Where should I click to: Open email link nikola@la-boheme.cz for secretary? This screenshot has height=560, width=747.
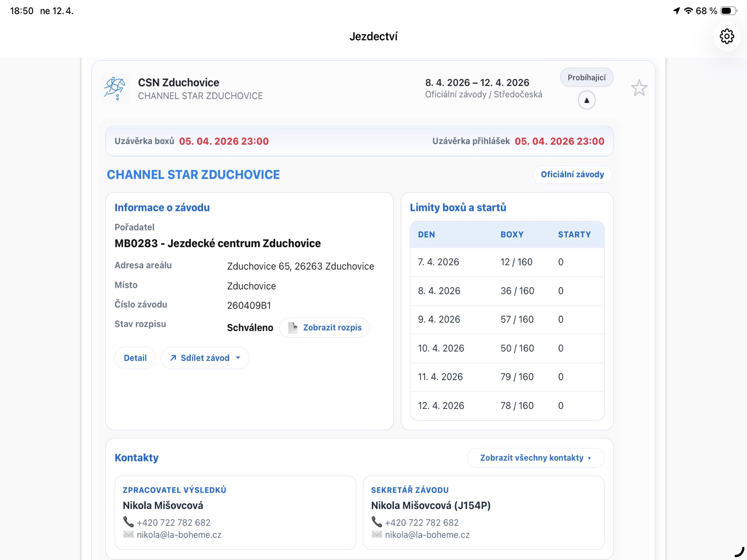[427, 535]
